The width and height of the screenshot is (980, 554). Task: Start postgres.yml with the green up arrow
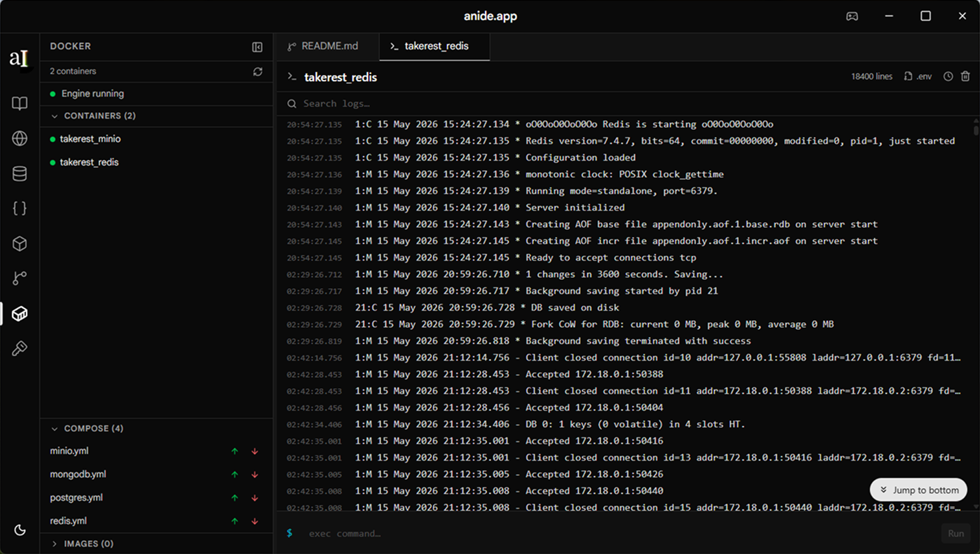tap(235, 498)
